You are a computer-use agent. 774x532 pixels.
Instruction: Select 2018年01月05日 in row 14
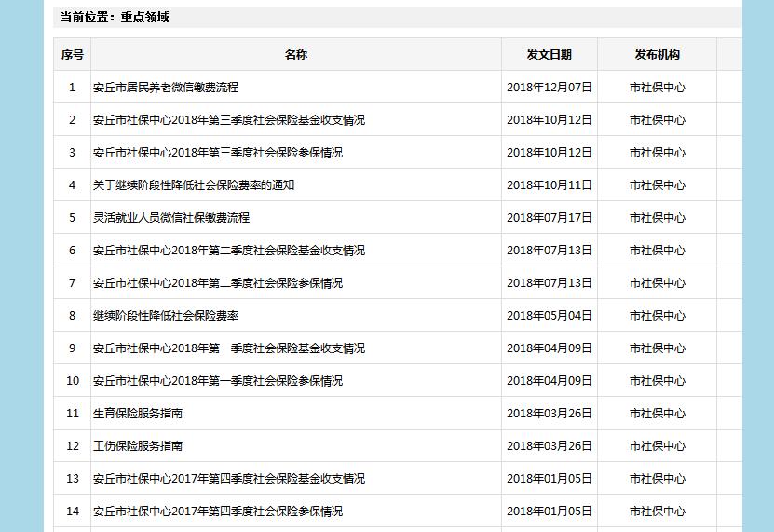[549, 512]
